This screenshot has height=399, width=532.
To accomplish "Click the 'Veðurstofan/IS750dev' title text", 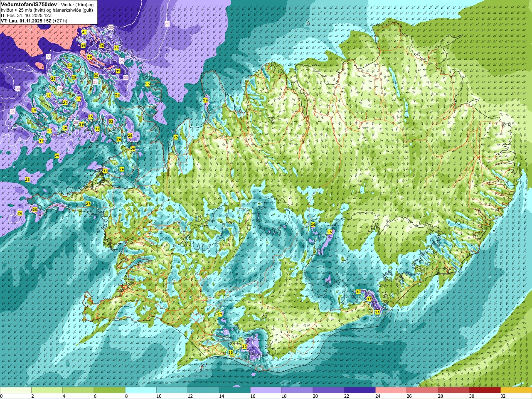I will coord(29,4).
